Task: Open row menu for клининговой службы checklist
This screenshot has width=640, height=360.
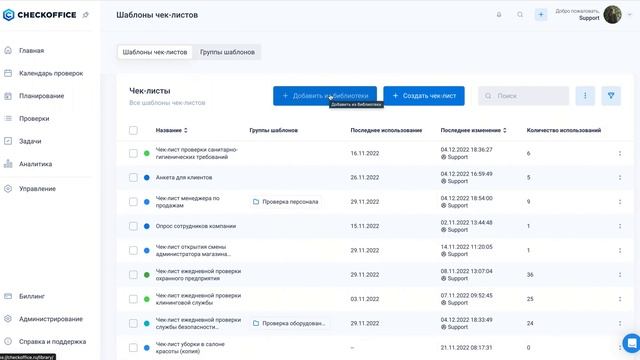Action: (x=620, y=299)
